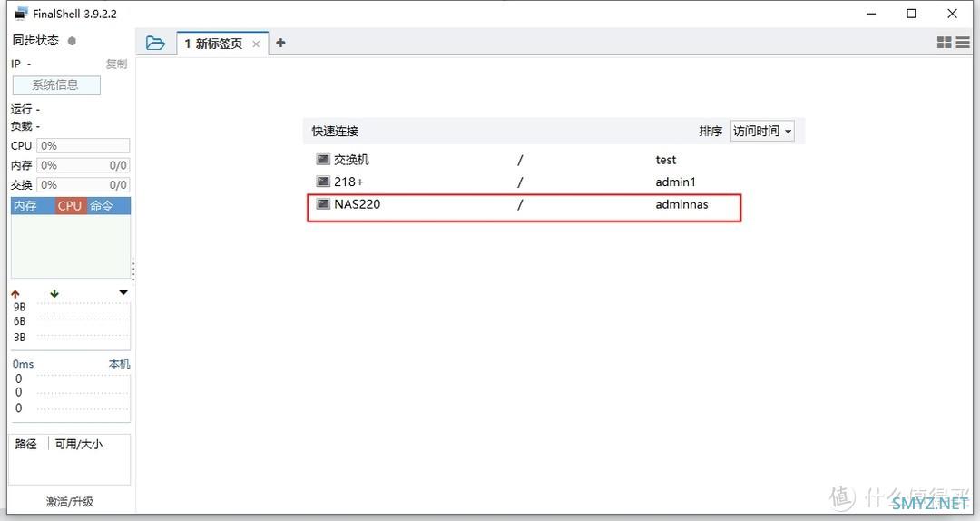Viewport: 980px width, 521px height.
Task: Open the connection manager folder icon
Action: pyautogui.click(x=155, y=44)
